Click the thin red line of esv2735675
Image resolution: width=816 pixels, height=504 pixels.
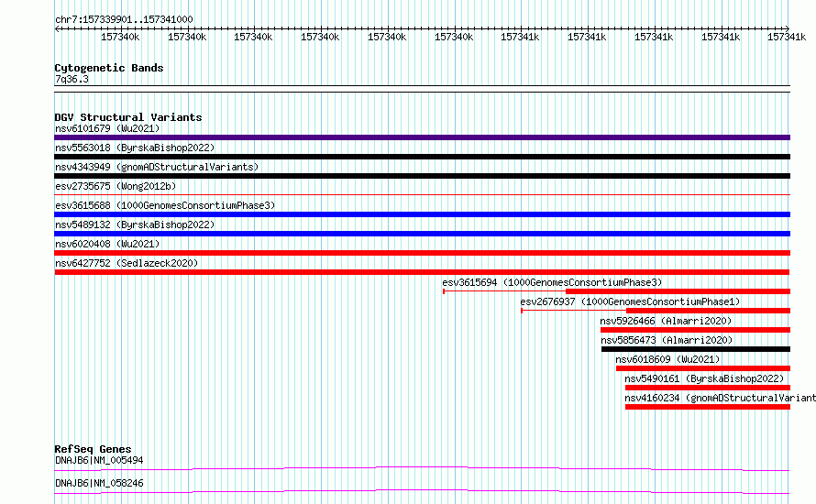(x=422, y=195)
